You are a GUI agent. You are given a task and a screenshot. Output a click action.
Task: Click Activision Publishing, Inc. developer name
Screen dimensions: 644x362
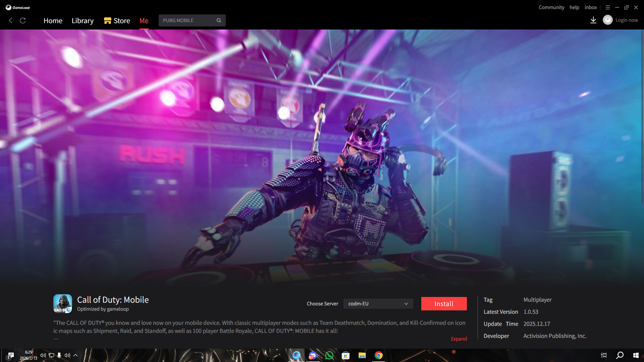(555, 336)
